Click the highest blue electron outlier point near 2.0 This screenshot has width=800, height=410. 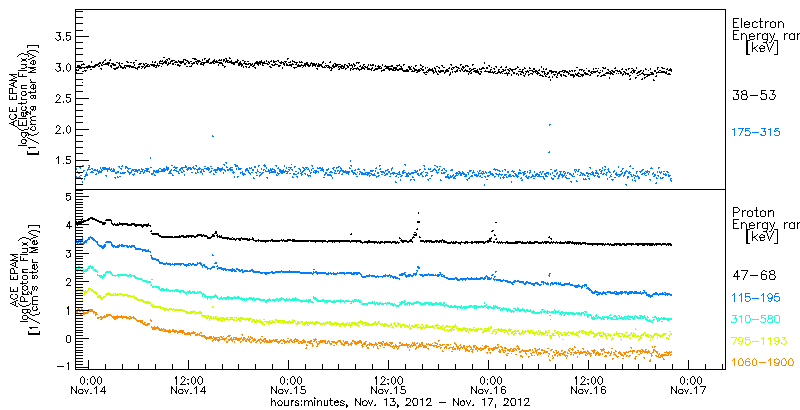click(549, 124)
